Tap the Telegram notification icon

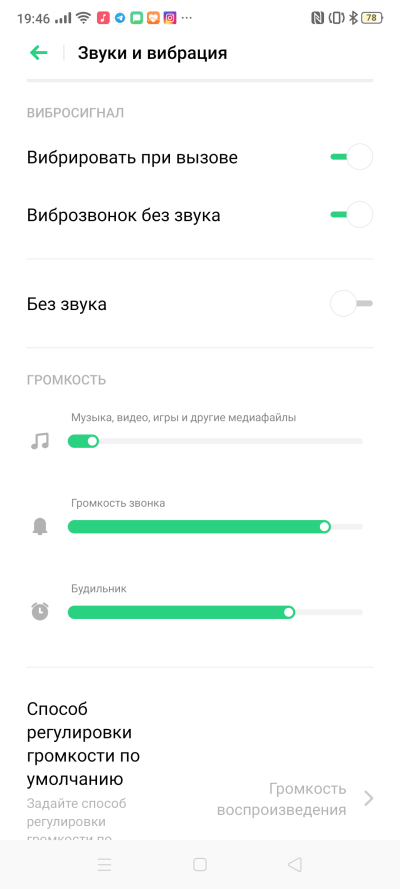coord(120,18)
